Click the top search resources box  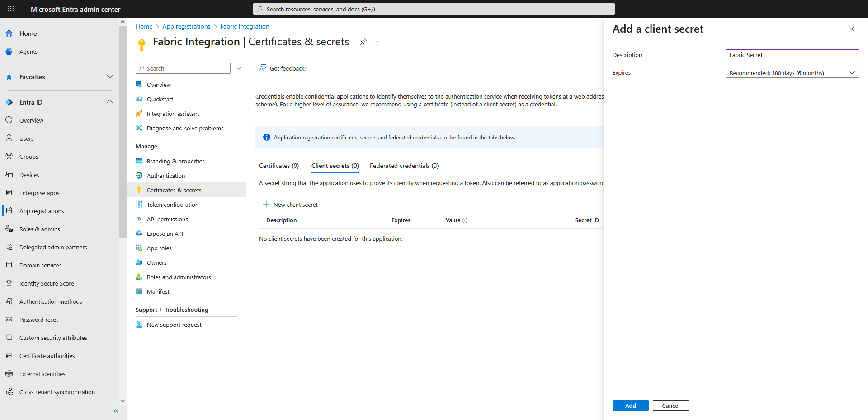click(x=434, y=9)
